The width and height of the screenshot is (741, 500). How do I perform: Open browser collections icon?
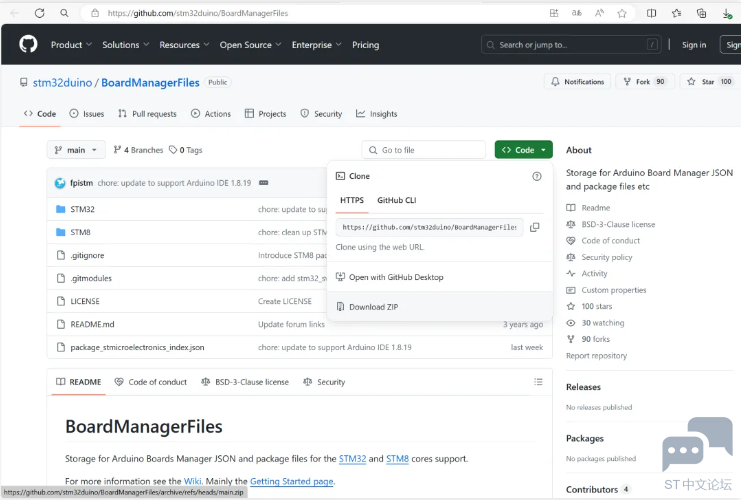click(701, 13)
